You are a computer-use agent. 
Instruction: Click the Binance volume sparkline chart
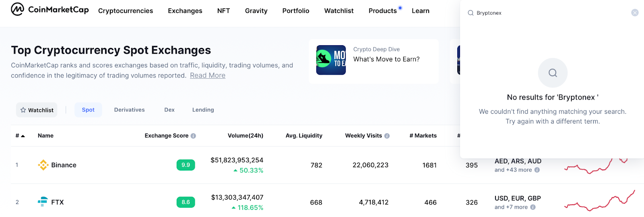(596, 166)
